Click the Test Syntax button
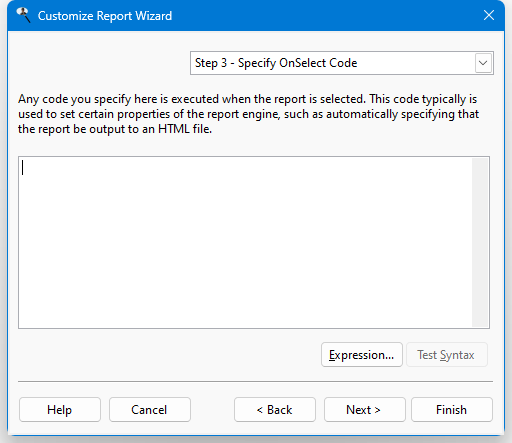The height and width of the screenshot is (443, 512). (x=447, y=355)
